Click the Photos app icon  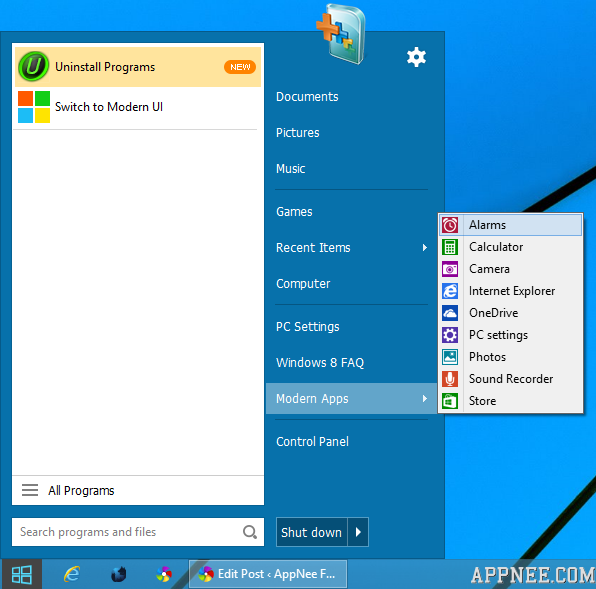(x=450, y=357)
